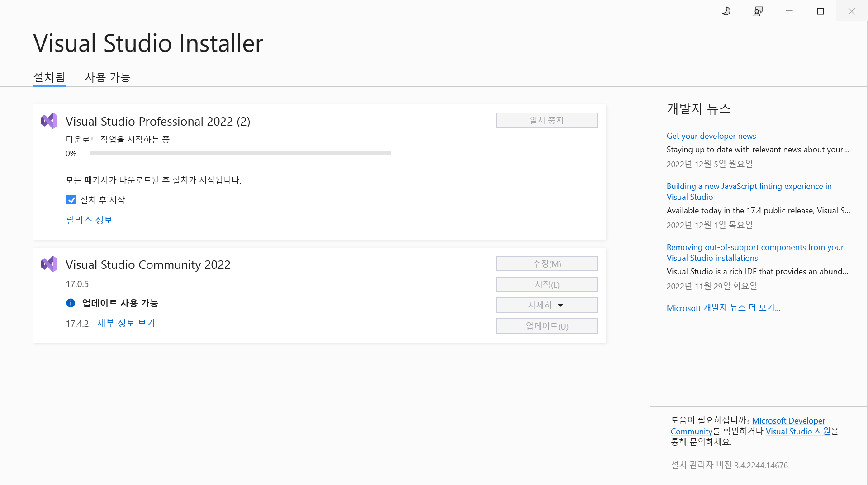Click the 개발자 뉴스 heading
Screen dimensions: 868x485
pyautogui.click(x=698, y=108)
